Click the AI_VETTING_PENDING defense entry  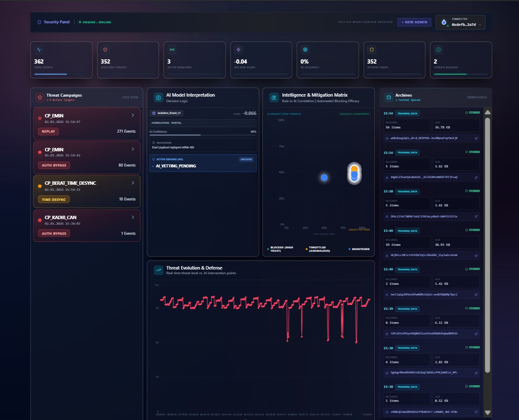click(x=203, y=163)
